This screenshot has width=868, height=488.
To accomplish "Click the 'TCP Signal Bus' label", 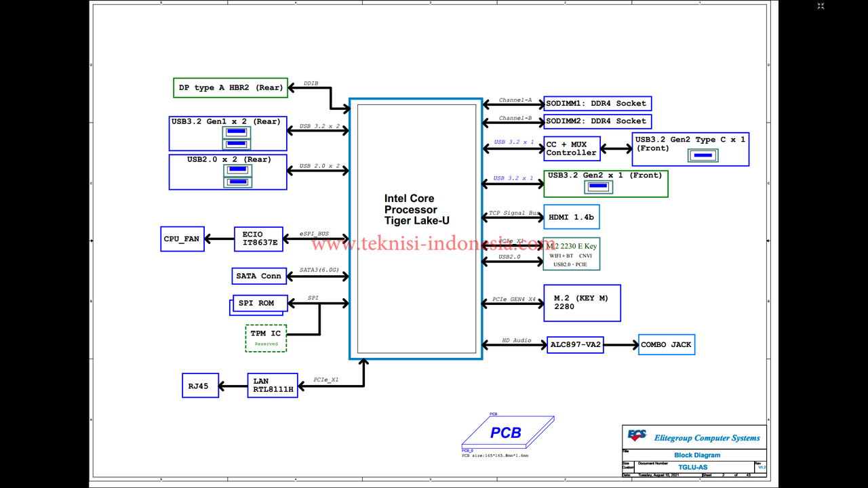I will [x=515, y=213].
